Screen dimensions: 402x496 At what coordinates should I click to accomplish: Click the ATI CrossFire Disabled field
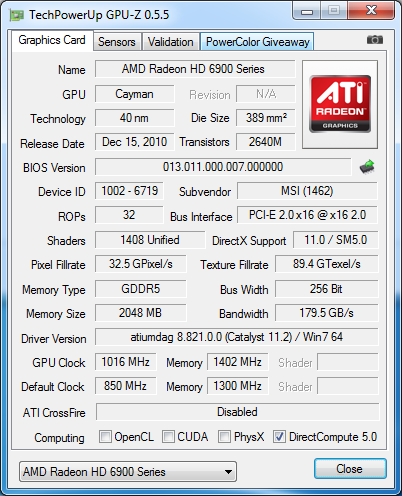click(x=237, y=412)
